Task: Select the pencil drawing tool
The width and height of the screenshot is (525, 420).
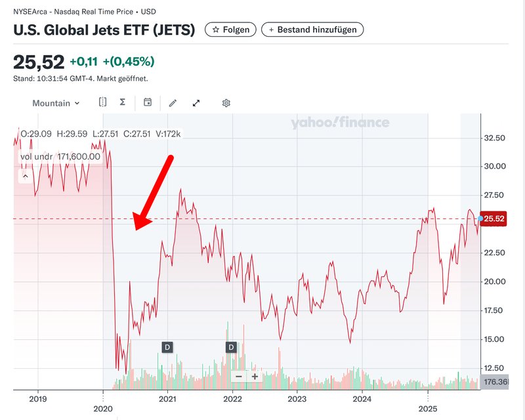Action: pos(173,103)
